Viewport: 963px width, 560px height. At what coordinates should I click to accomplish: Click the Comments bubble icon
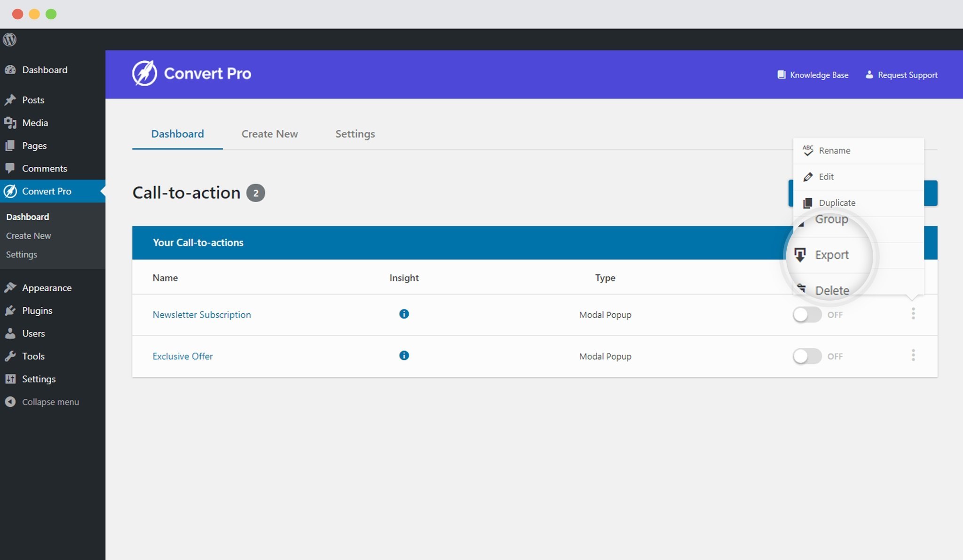point(10,168)
